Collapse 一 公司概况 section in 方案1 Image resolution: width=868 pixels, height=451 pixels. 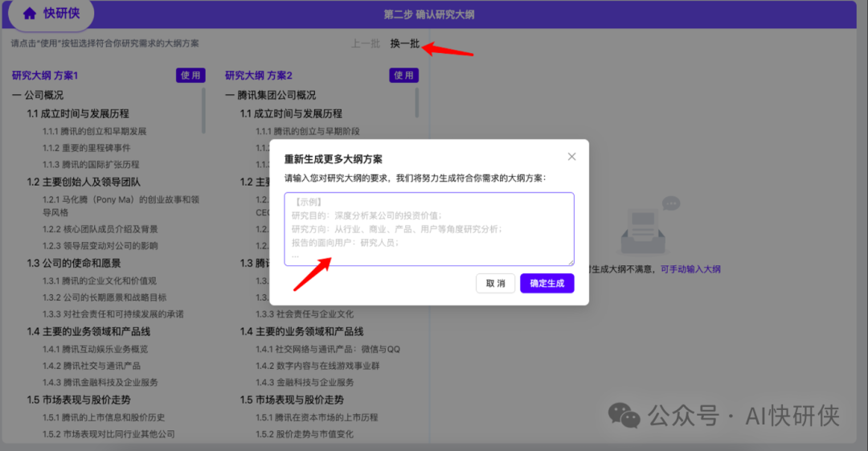(38, 96)
